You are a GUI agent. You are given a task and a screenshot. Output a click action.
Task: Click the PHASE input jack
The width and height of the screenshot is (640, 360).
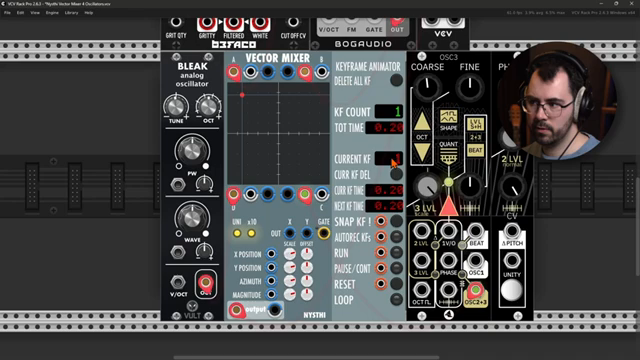point(448,260)
